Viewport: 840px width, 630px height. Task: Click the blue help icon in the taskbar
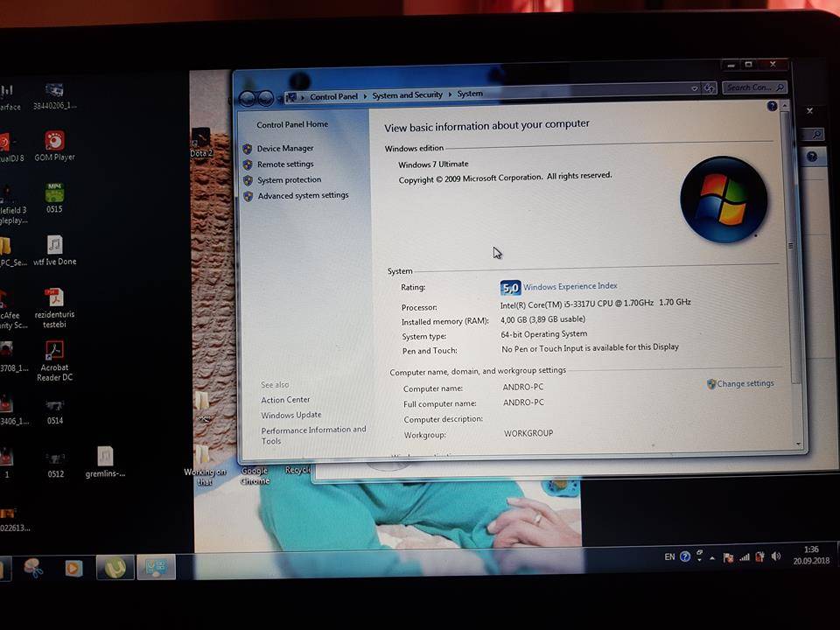tap(684, 556)
